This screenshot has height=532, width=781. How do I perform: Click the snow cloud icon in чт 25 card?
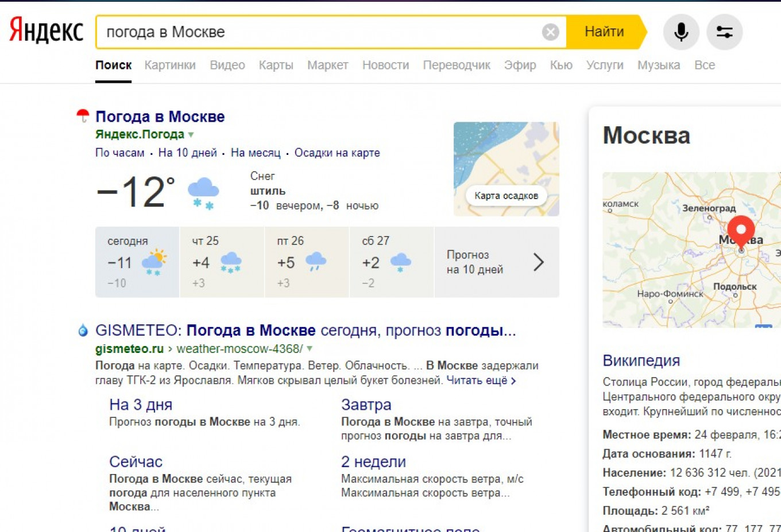231,262
